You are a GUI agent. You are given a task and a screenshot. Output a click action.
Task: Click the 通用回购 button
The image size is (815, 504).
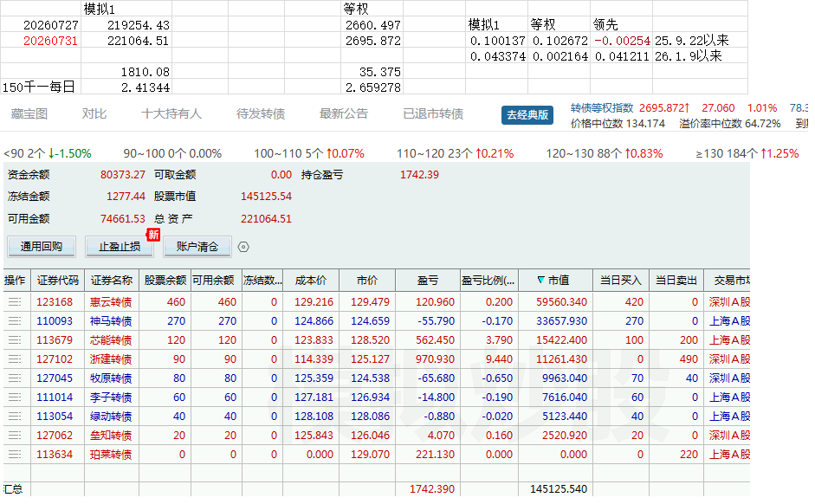pyautogui.click(x=42, y=246)
